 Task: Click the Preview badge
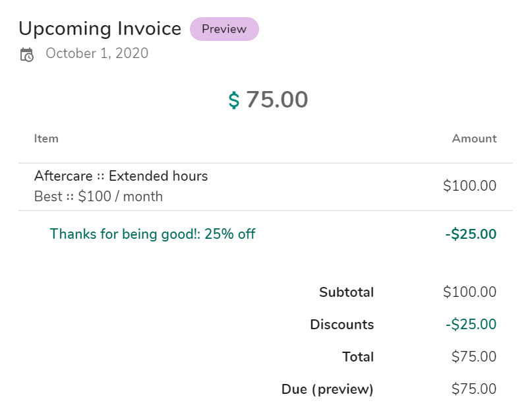tap(224, 29)
